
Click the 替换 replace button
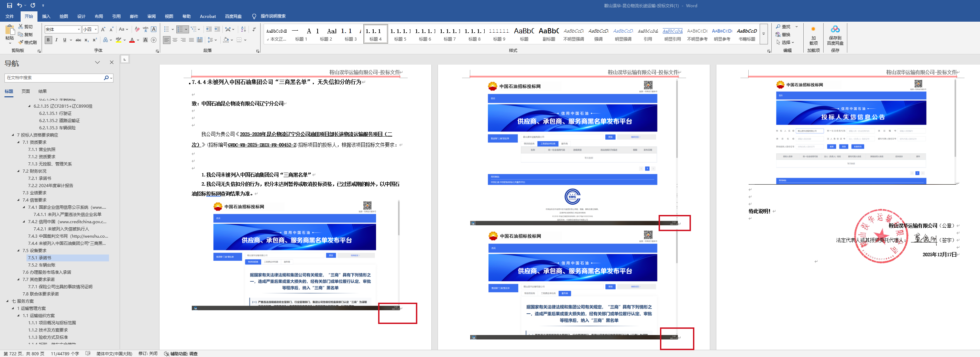point(783,34)
